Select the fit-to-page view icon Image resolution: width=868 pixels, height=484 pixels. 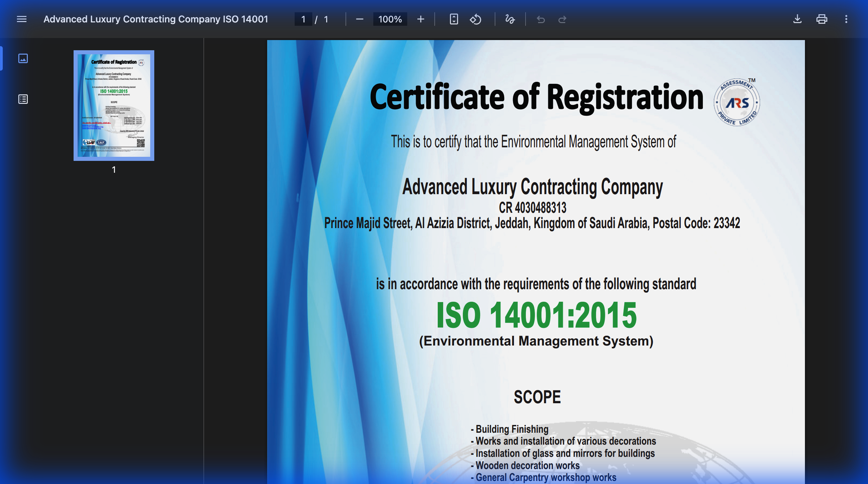tap(454, 19)
